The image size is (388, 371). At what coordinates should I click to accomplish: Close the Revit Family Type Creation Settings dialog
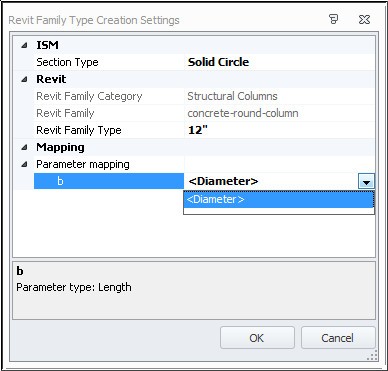point(364,19)
